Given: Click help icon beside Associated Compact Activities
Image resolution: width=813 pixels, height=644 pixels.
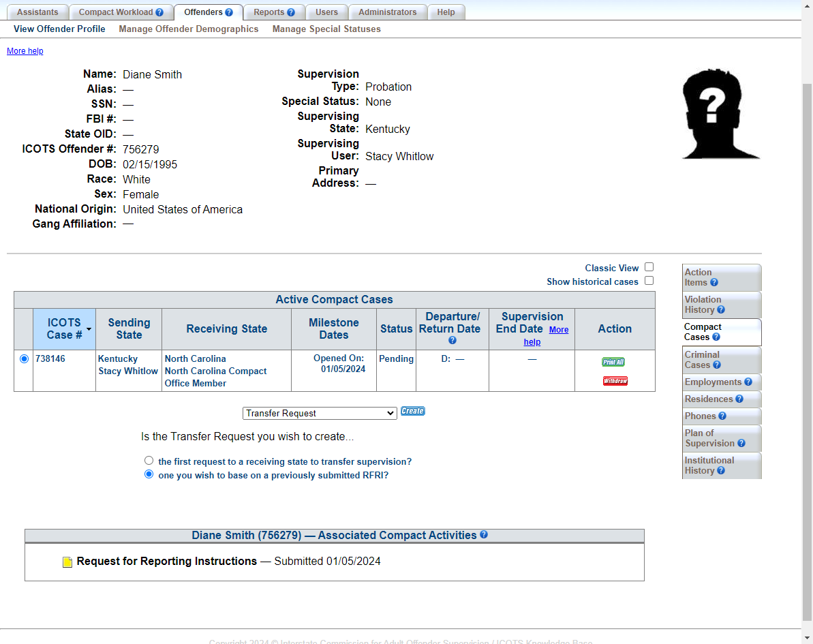Looking at the screenshot, I should click(x=484, y=534).
